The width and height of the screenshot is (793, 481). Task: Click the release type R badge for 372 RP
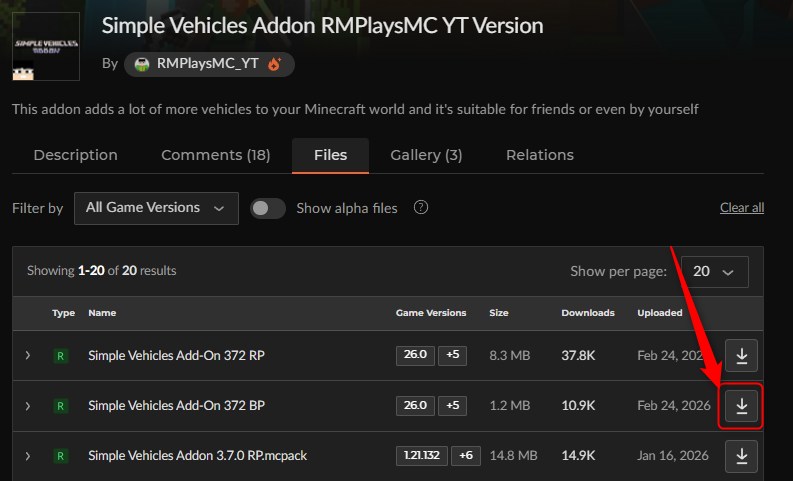click(x=61, y=356)
